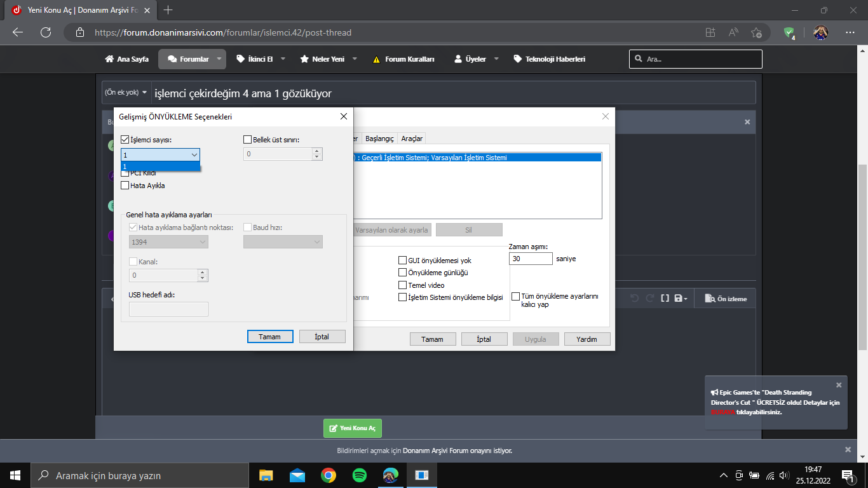The width and height of the screenshot is (868, 488).
Task: Expand Forumlar nav dropdown arrow
Action: [x=219, y=59]
